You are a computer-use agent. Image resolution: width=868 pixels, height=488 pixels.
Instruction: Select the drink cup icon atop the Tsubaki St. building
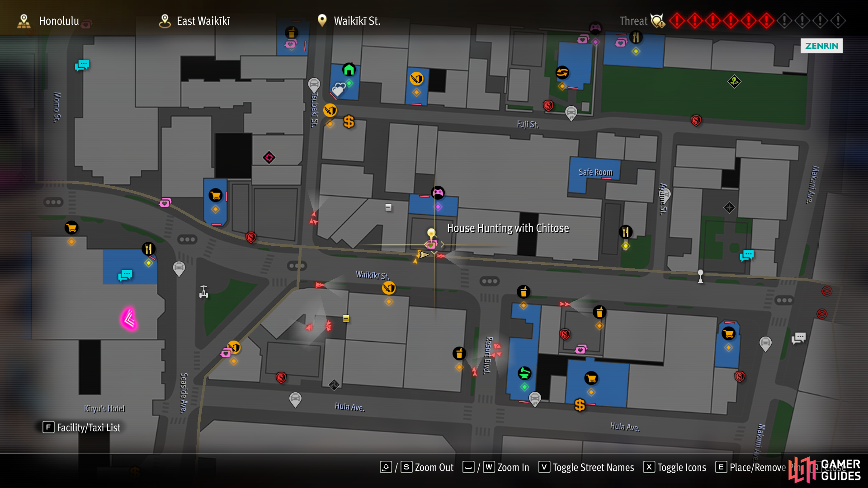coord(291,33)
